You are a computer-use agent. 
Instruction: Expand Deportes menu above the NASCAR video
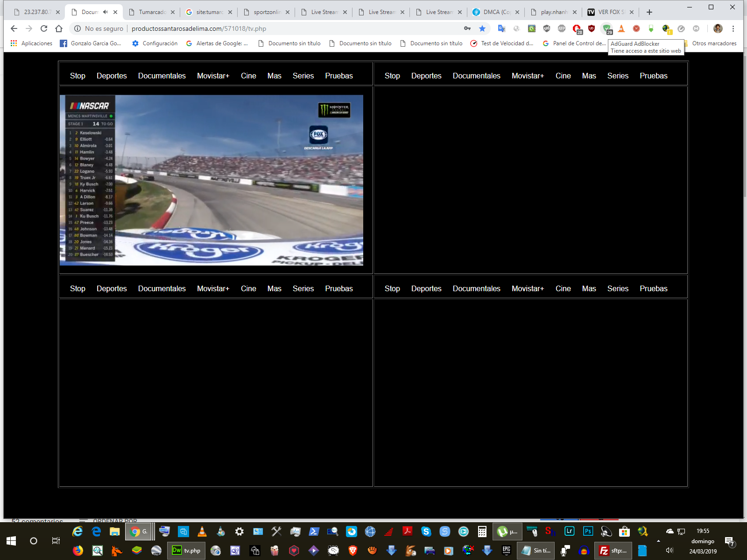(x=112, y=76)
